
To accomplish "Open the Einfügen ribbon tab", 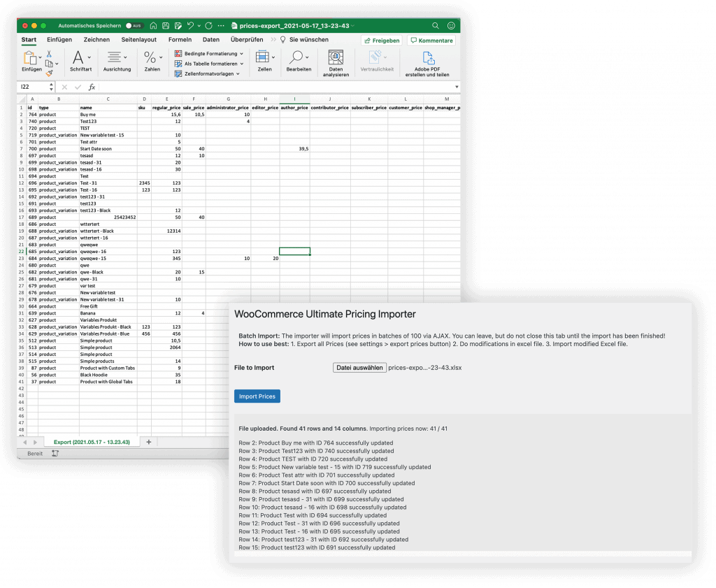I will click(59, 40).
